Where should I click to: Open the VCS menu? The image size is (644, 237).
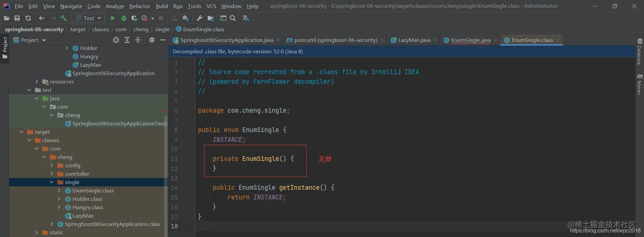point(211,6)
